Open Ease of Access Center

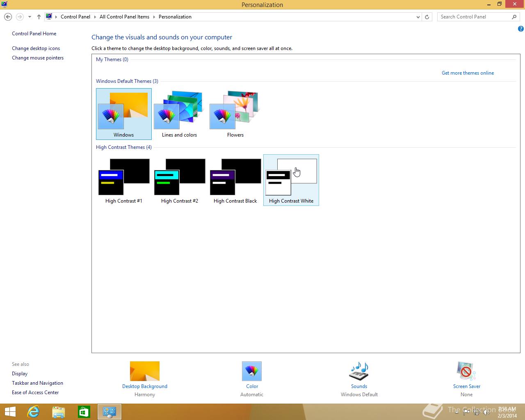coord(35,393)
